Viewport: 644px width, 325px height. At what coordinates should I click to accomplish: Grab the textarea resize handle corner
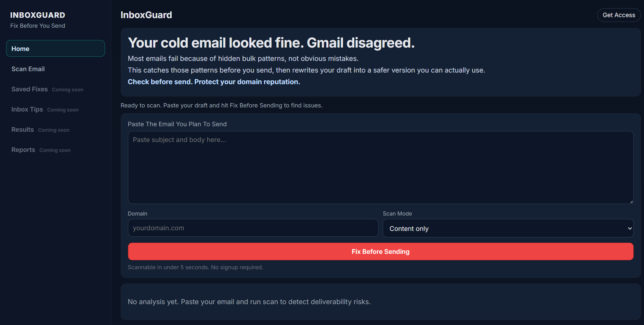coord(631,202)
